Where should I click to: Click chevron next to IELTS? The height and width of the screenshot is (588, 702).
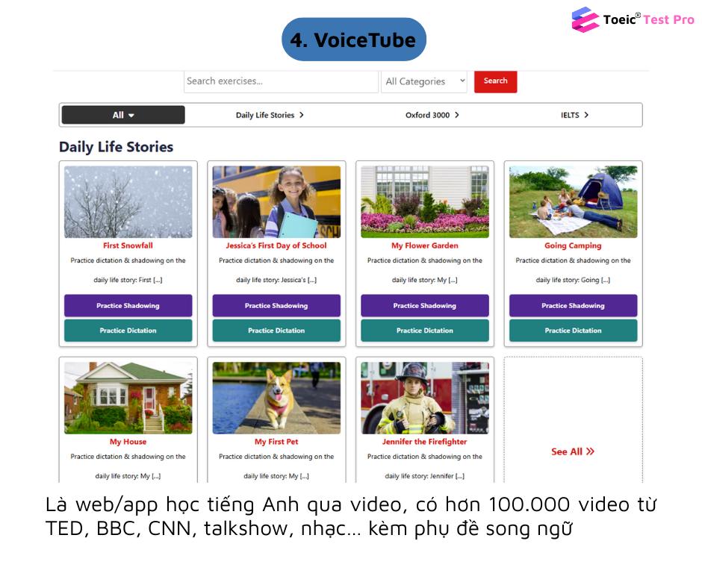[x=586, y=115]
